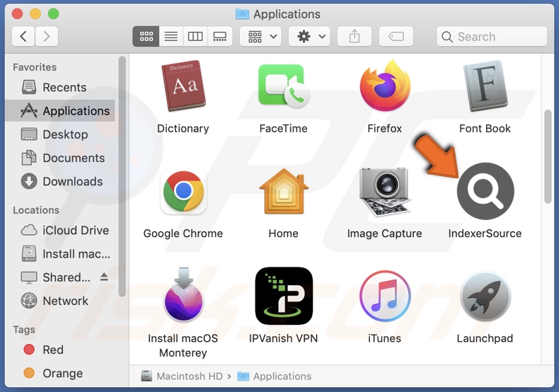
Task: Select the Font Book app icon
Action: click(485, 86)
